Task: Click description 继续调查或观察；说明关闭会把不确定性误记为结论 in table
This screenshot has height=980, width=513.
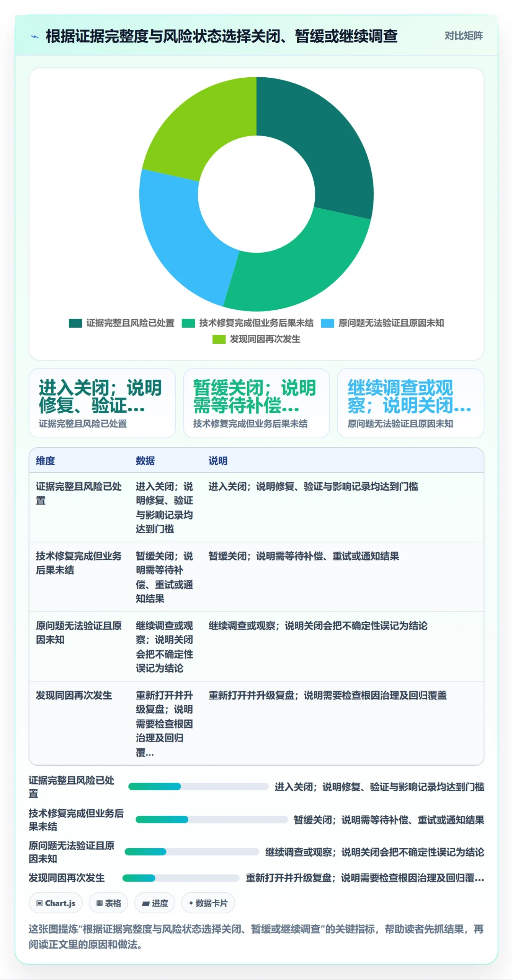Action: pyautogui.click(x=318, y=626)
